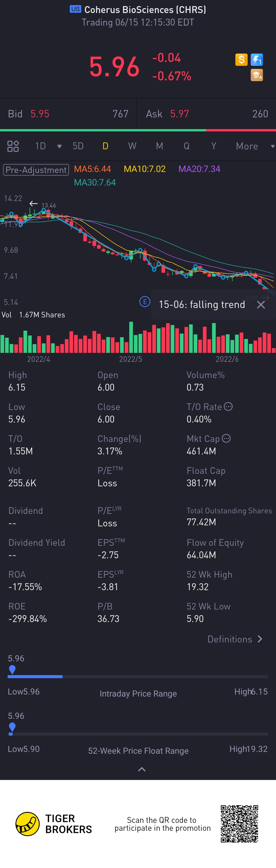Tap the ROE value -299.84%

[x=28, y=619]
